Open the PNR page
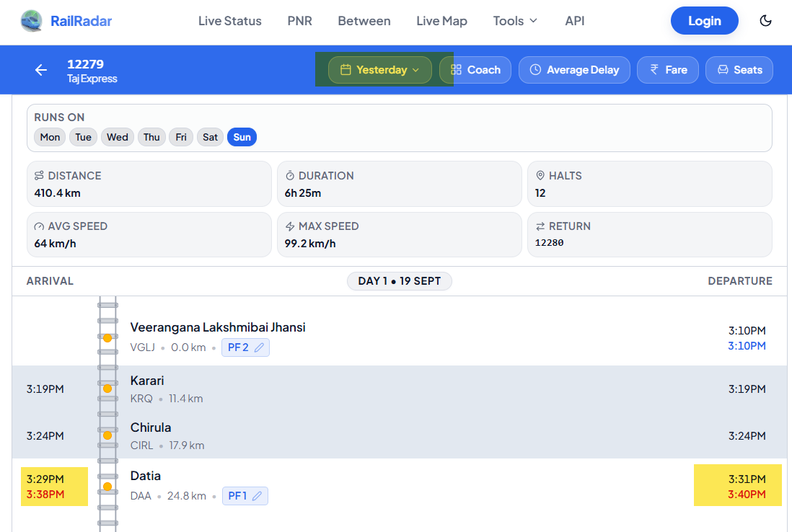This screenshot has width=792, height=532. point(299,21)
